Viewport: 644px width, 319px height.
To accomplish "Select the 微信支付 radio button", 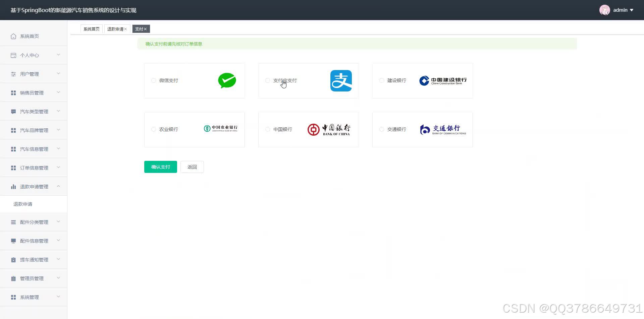I will (x=154, y=80).
